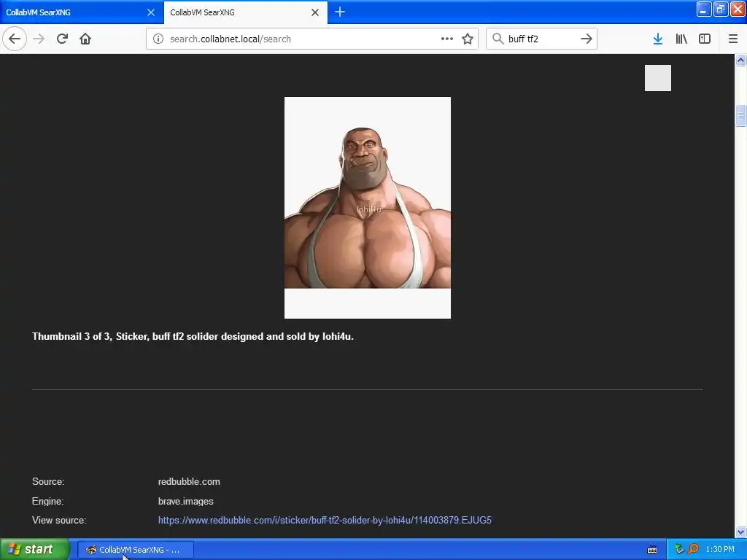747x560 pixels.
Task: Click the 1:30 PM system clock
Action: click(x=720, y=550)
